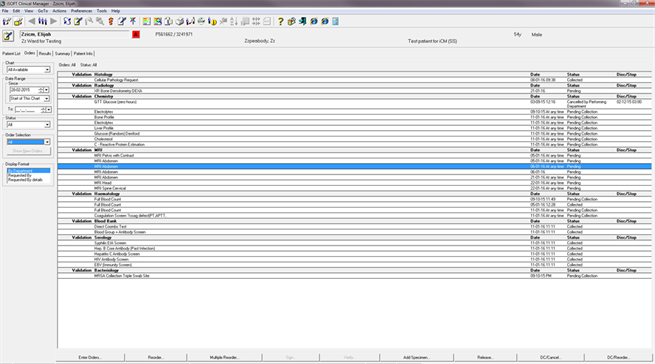Click the left arrow previous-patient toolbar icon
The image size is (655, 364).
tap(31, 21)
